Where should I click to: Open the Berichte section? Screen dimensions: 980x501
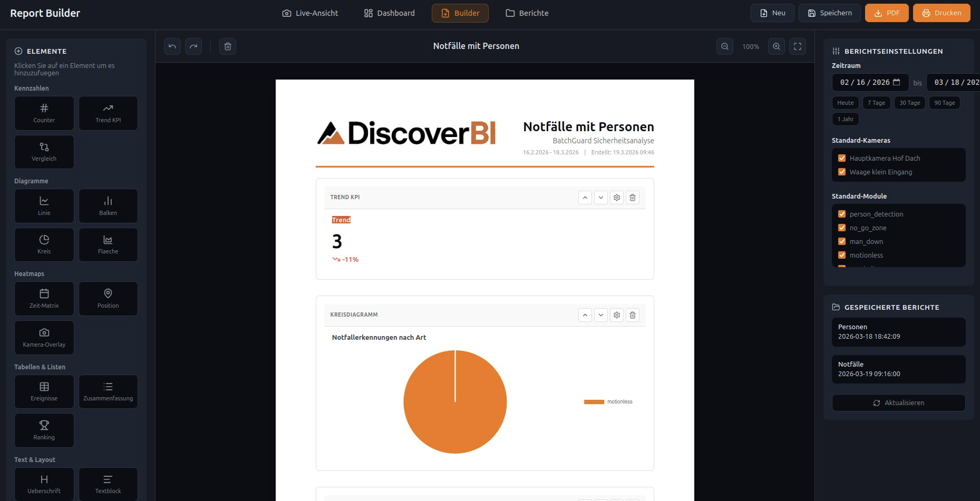[x=527, y=13]
